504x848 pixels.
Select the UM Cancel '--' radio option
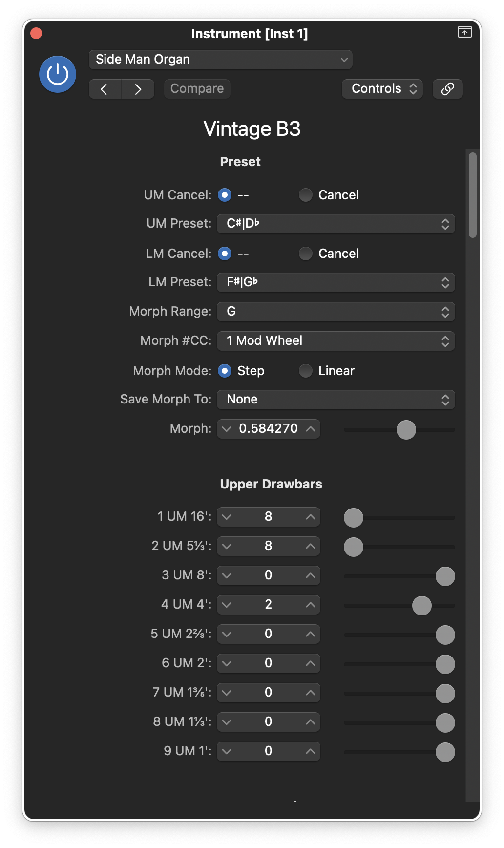click(x=225, y=195)
